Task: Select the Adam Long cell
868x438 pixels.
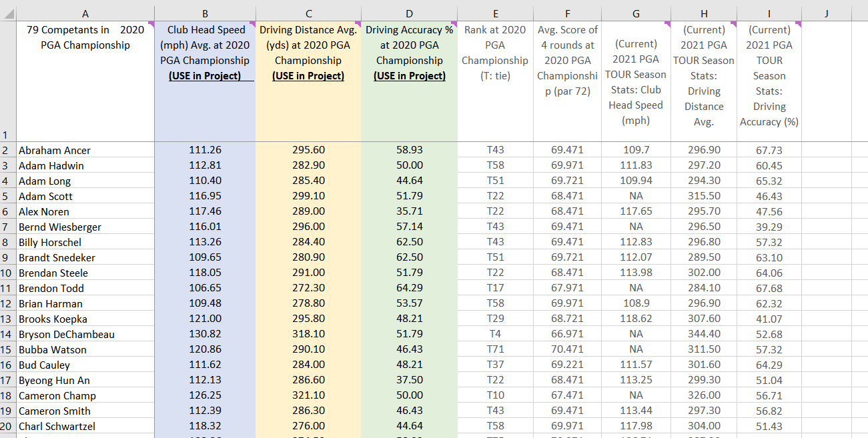Action: pos(85,181)
